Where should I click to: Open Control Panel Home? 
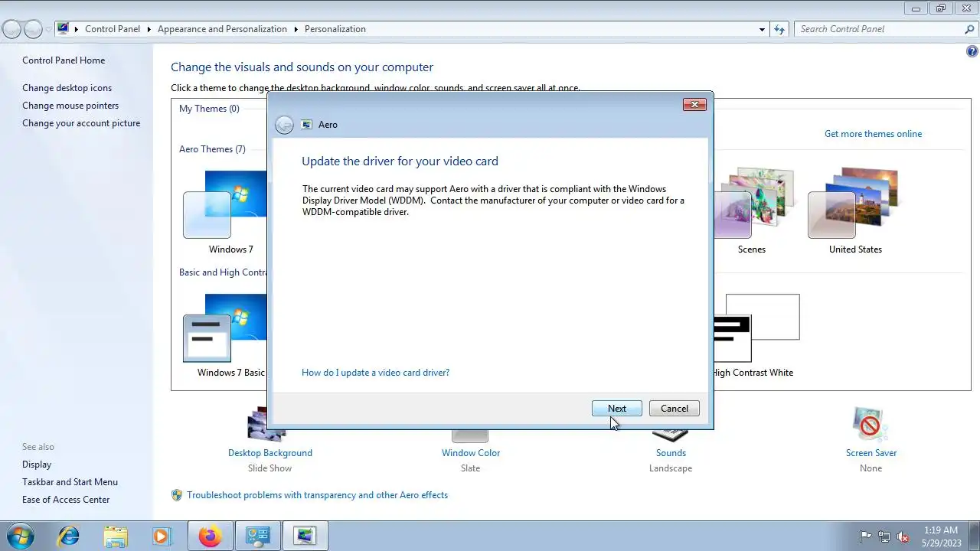coord(64,60)
